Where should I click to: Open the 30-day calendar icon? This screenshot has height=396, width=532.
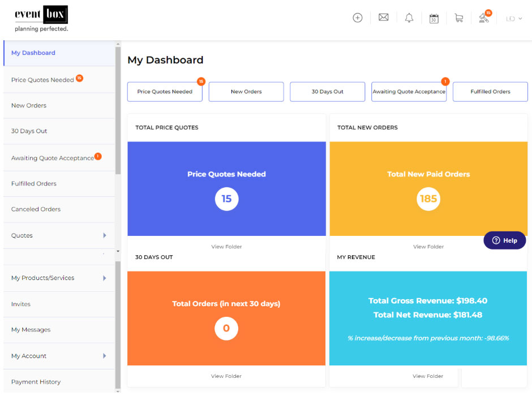click(434, 18)
